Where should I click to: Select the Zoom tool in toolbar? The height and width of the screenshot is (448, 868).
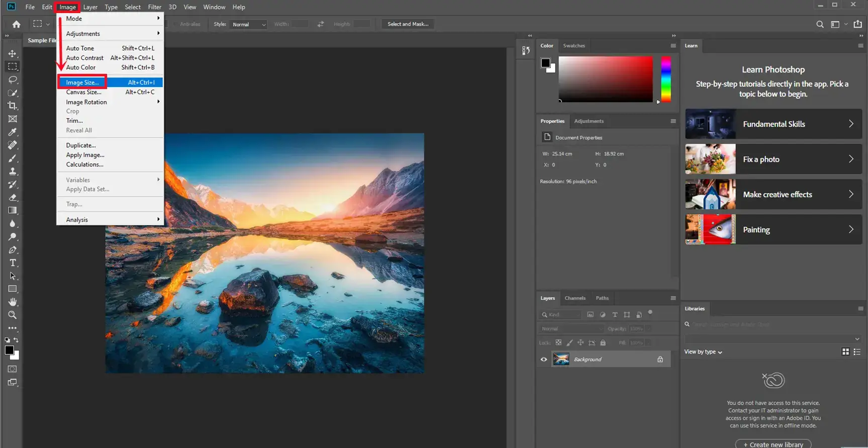coord(13,315)
